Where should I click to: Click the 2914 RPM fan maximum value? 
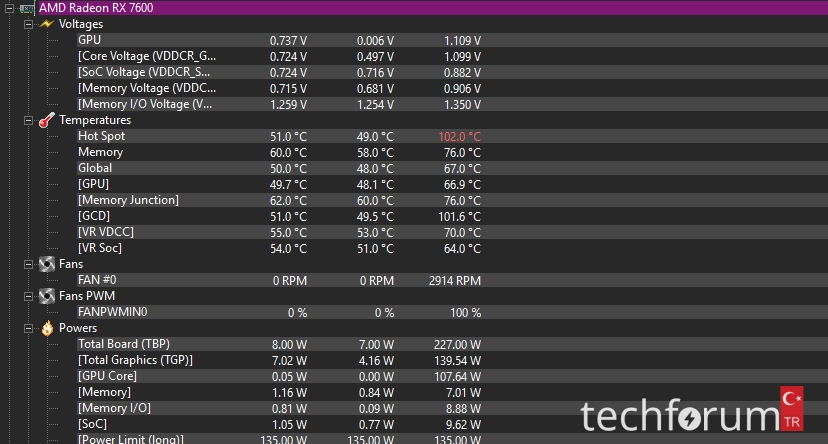pyautogui.click(x=455, y=280)
